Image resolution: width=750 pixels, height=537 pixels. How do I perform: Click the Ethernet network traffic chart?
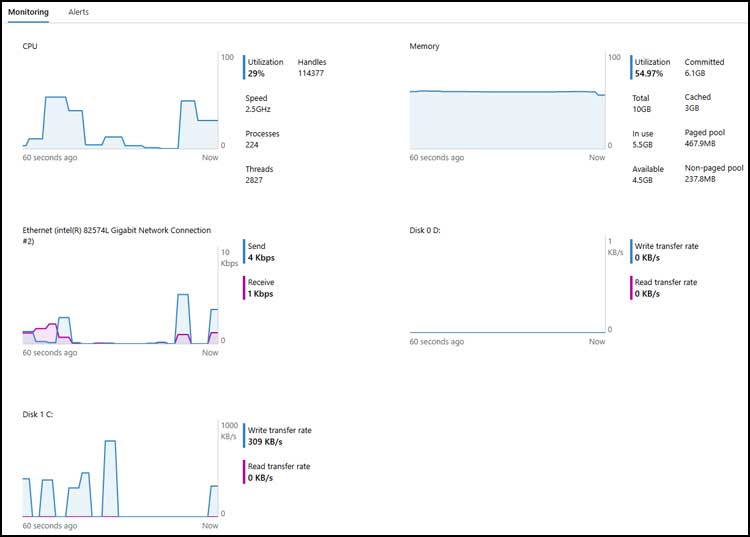coord(121,296)
